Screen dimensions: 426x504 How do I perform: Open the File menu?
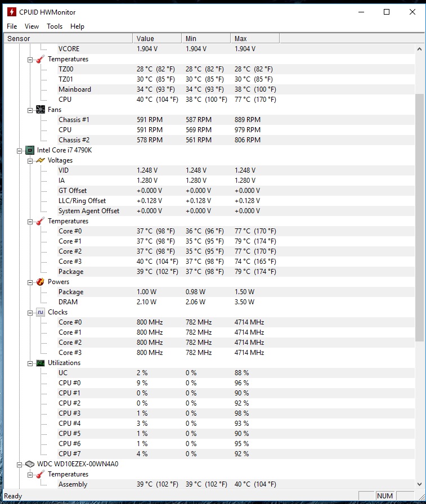coord(12,26)
